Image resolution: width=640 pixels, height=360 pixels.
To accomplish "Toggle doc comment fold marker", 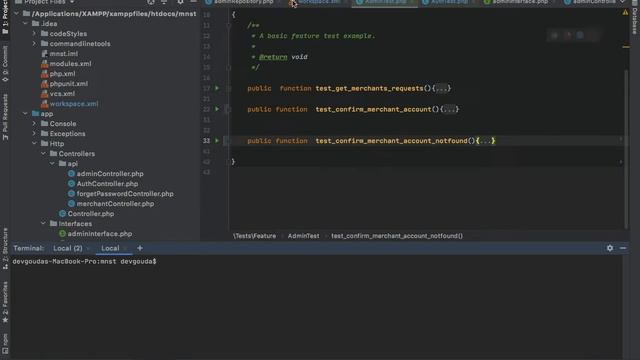I will coord(228,25).
